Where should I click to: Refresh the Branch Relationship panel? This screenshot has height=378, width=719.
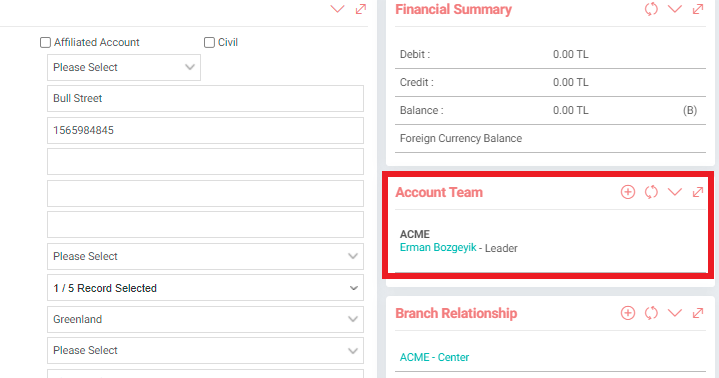click(651, 313)
